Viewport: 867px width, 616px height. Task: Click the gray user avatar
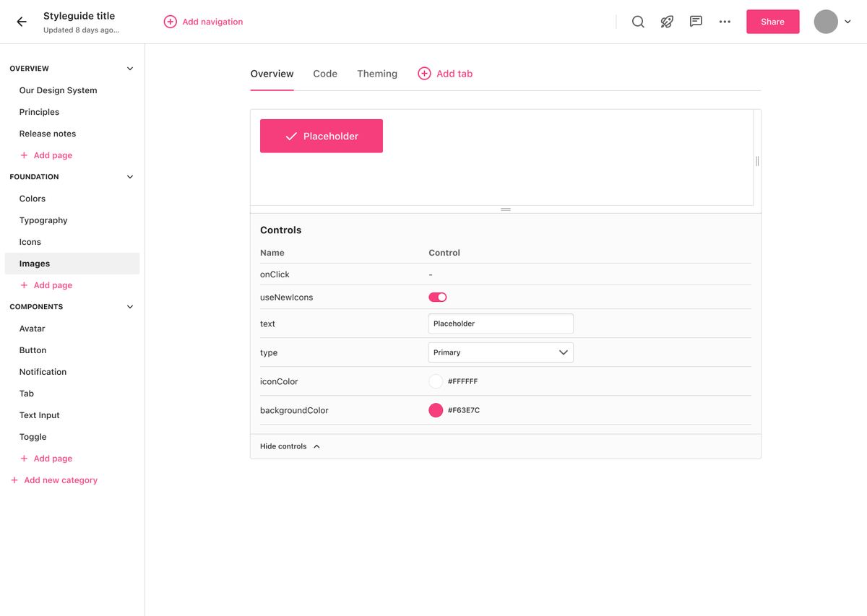point(826,22)
